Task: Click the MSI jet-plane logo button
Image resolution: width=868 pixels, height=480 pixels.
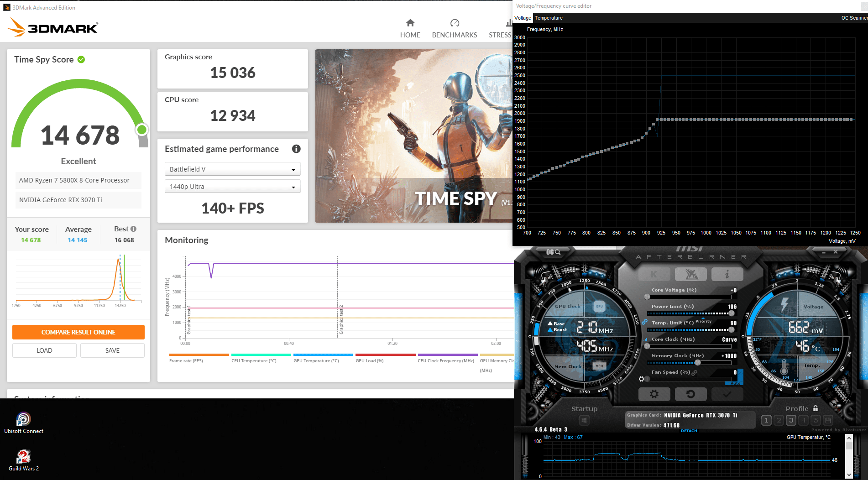Action: (691, 274)
